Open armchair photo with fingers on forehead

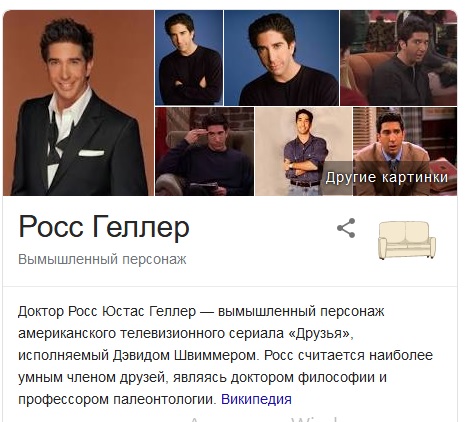[204, 151]
